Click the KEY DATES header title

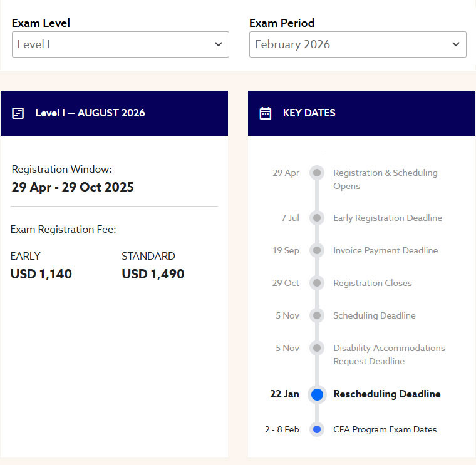(309, 113)
